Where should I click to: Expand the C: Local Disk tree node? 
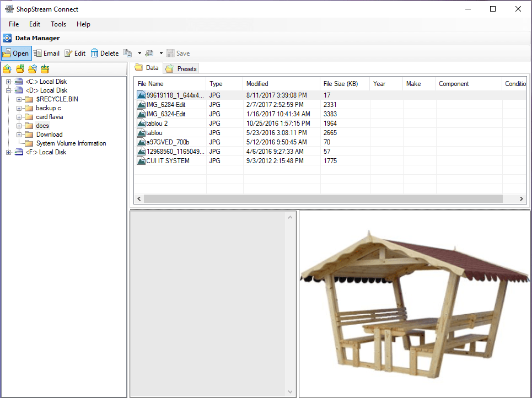tap(9, 82)
